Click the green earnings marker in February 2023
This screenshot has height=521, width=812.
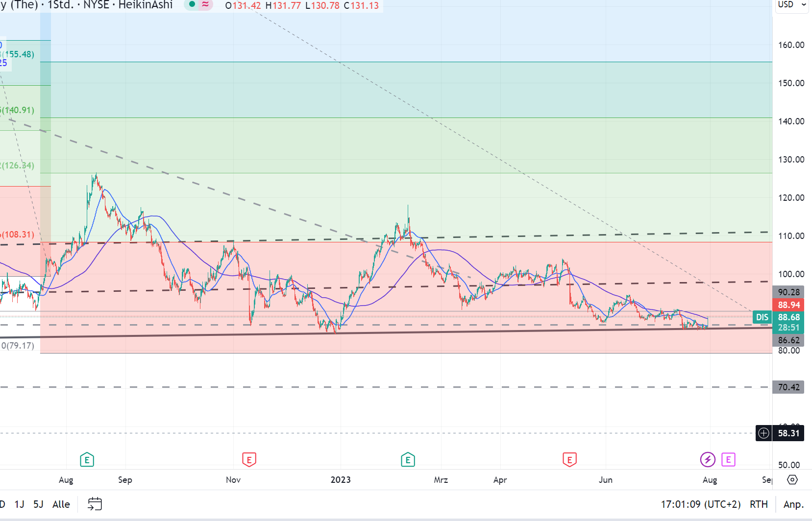[x=408, y=460]
